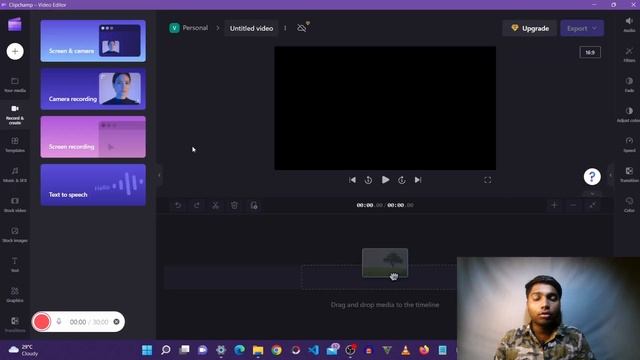Screen dimensions: 640x360
Task: Open the weather widget showing Cloudy
Action: click(x=24, y=350)
